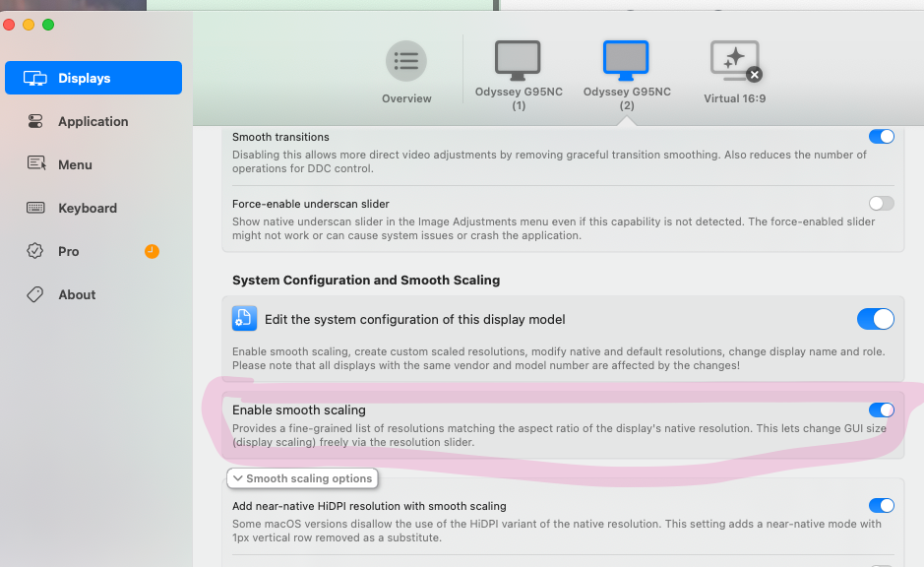Click the Menu list-cursor icon in sidebar
The image size is (924, 567).
tap(36, 163)
